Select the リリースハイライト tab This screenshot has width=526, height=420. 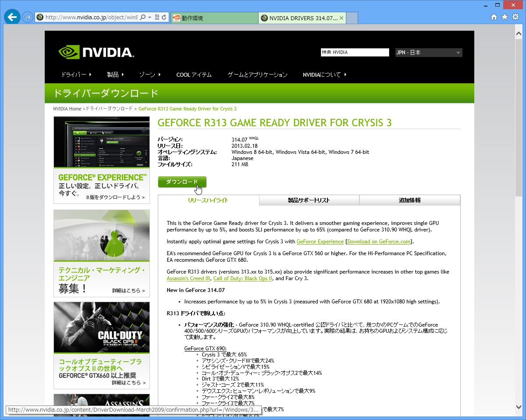click(208, 200)
